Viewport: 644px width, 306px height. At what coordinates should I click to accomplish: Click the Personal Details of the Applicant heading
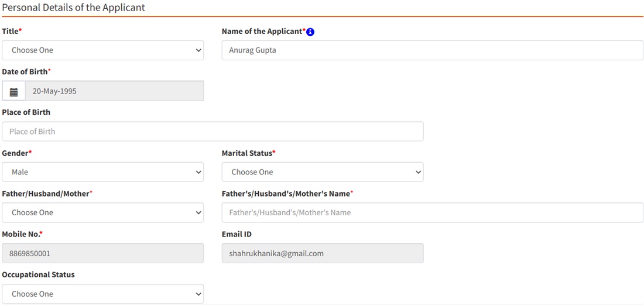74,8
